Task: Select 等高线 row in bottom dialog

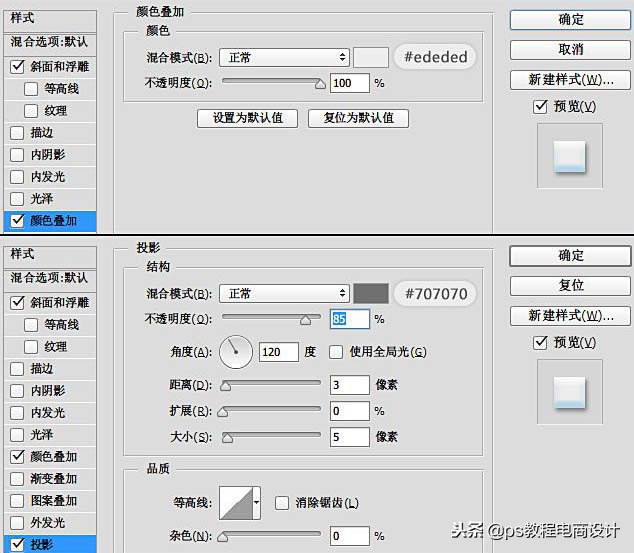Action: tap(50, 325)
